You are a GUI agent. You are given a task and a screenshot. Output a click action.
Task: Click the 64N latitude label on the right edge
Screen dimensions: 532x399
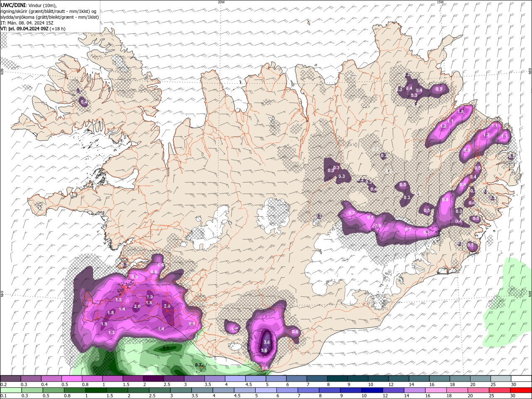pos(530,293)
